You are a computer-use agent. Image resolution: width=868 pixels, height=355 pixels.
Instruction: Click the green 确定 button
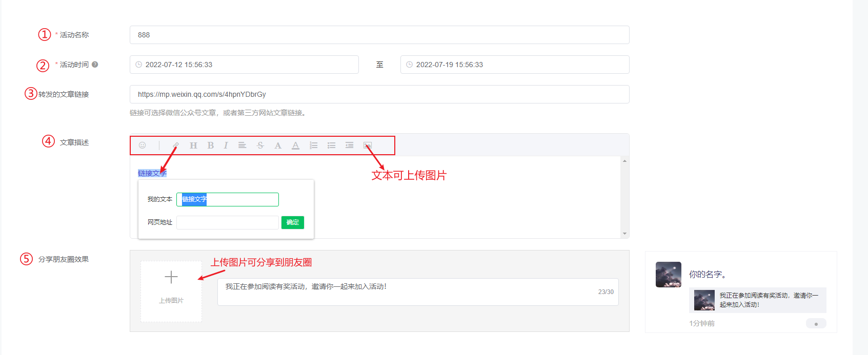(x=293, y=222)
